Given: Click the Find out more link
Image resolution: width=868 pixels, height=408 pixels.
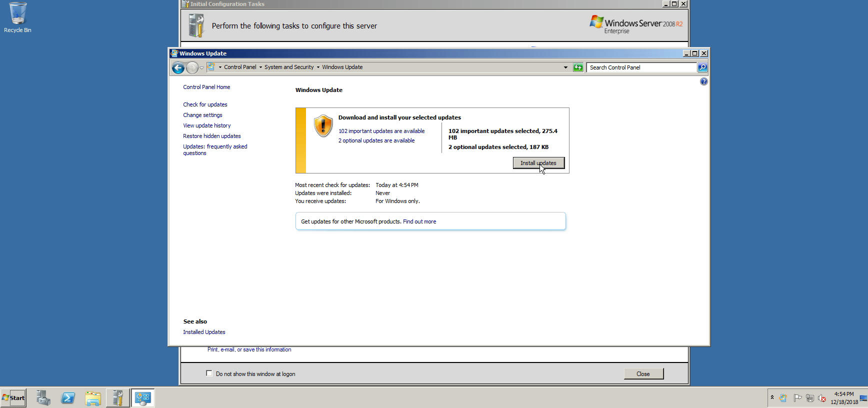Looking at the screenshot, I should (419, 221).
